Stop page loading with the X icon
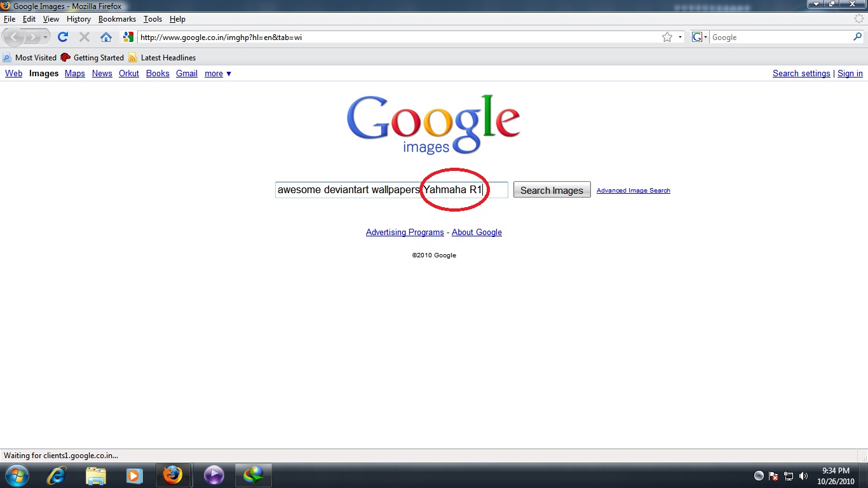 84,37
